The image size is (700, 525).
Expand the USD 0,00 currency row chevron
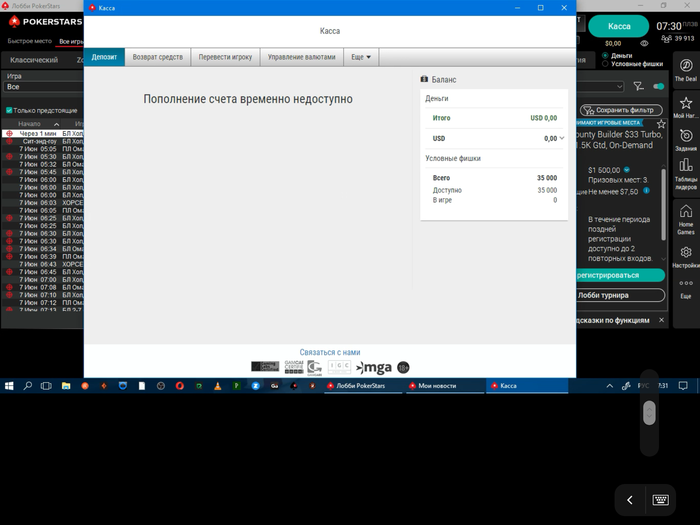point(562,138)
